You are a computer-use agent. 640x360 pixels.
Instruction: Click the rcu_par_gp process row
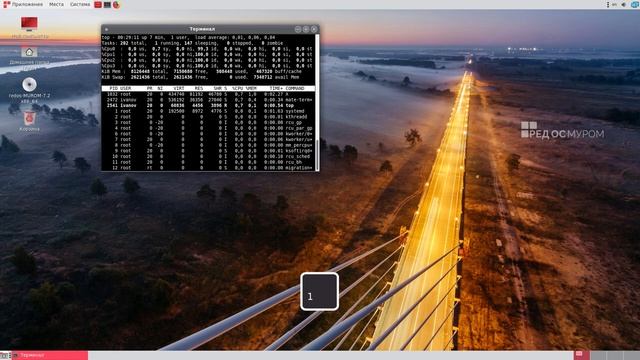[208, 128]
